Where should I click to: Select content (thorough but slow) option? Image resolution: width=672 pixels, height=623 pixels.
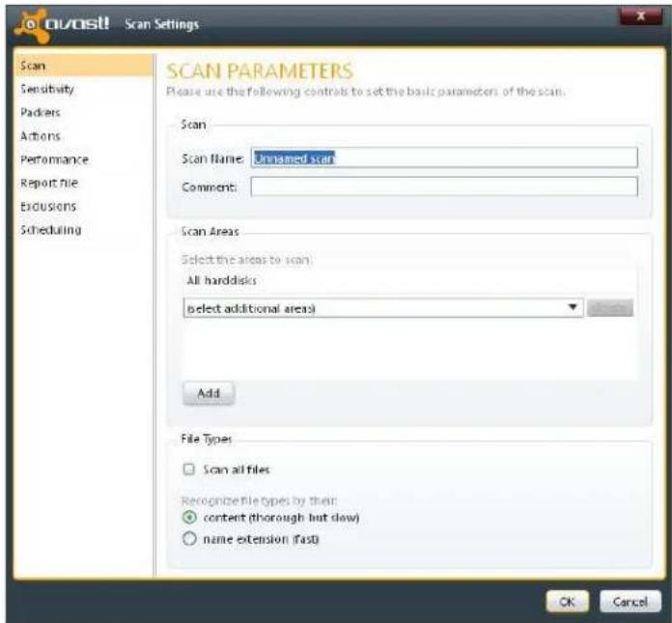pyautogui.click(x=189, y=518)
